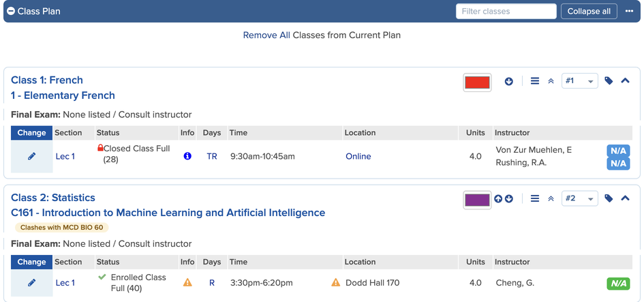The width and height of the screenshot is (644, 302).
Task: Collapse Class 2 Statistics card chevron
Action: 625,198
